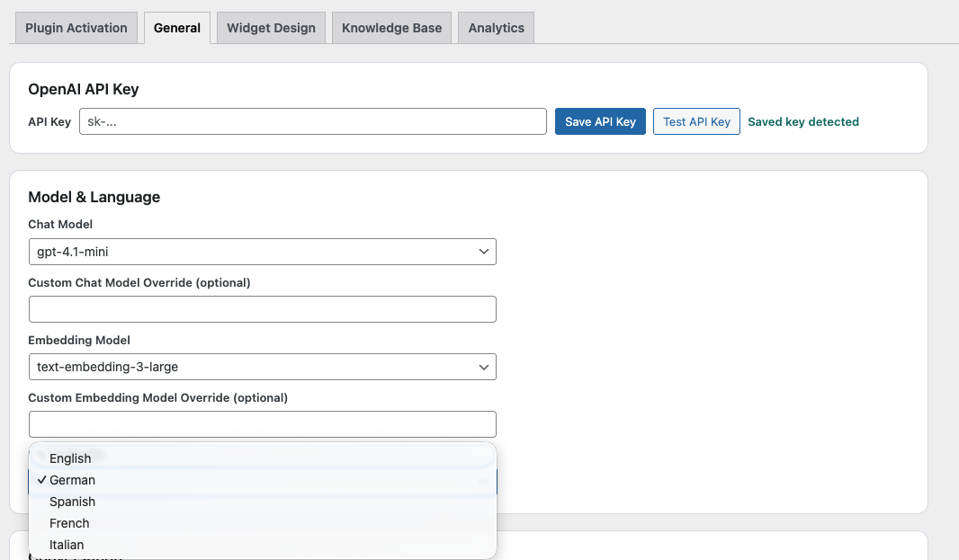Screen dimensions: 959x560
Task: Select English from the language list
Action: [263, 458]
